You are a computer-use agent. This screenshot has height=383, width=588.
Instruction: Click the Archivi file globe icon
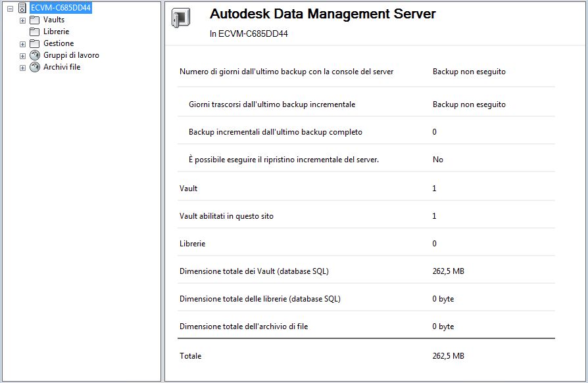35,67
